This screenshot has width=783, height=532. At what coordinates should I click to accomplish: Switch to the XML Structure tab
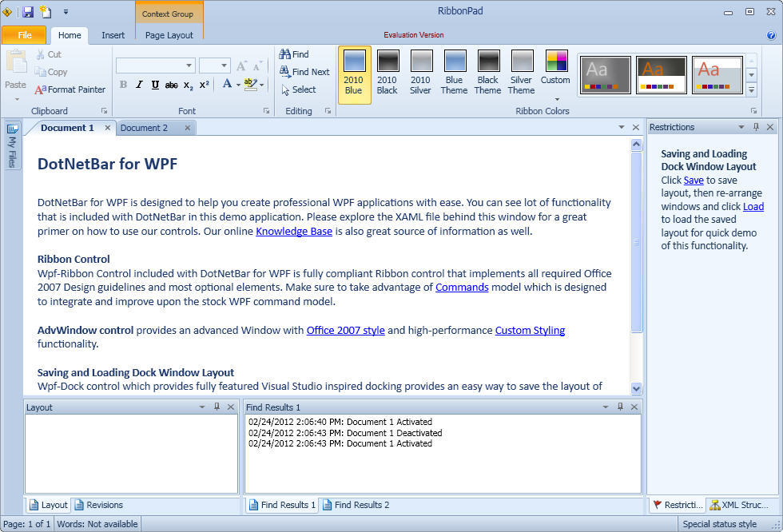tap(740, 505)
